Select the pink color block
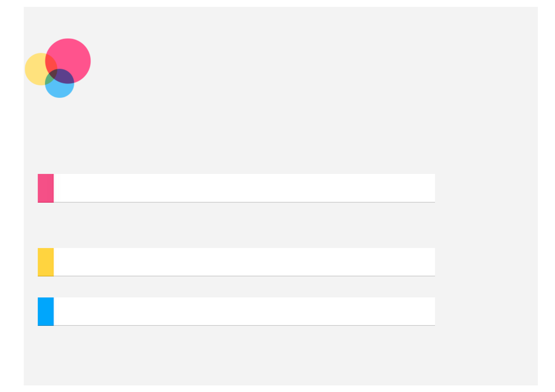The image size is (555, 392). coord(46,188)
